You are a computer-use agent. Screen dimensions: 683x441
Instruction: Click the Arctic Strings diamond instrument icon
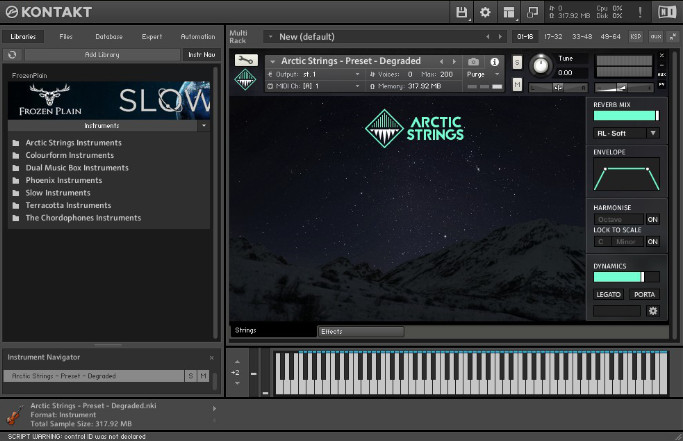246,80
